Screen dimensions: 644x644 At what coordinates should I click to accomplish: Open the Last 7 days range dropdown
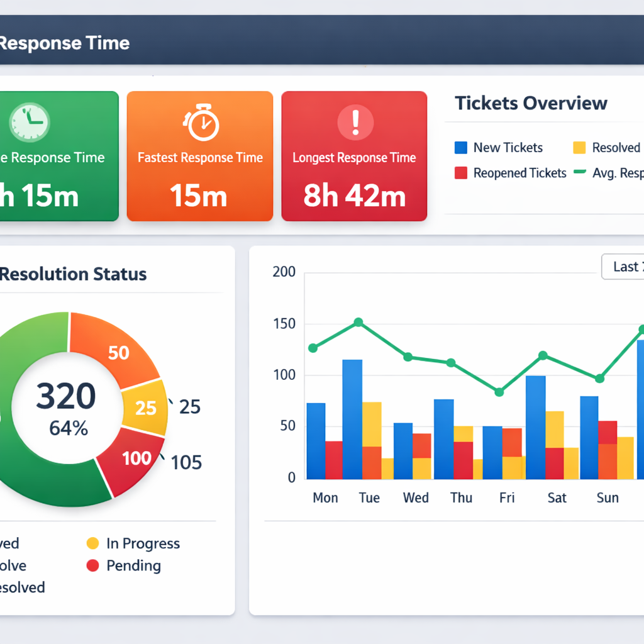623,267
